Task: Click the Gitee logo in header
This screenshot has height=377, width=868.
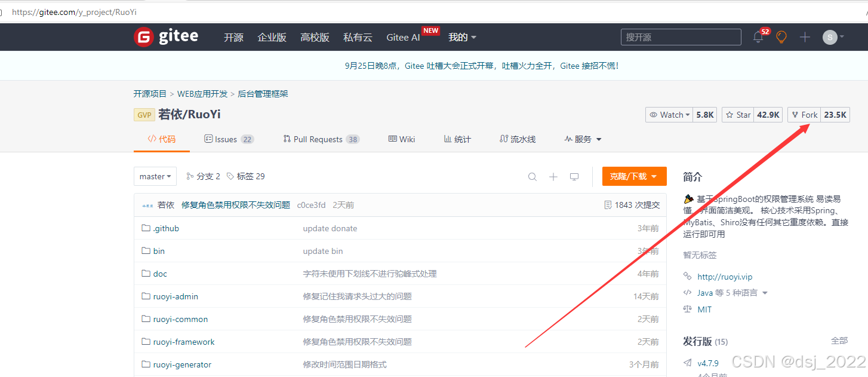Action: pyautogui.click(x=166, y=37)
